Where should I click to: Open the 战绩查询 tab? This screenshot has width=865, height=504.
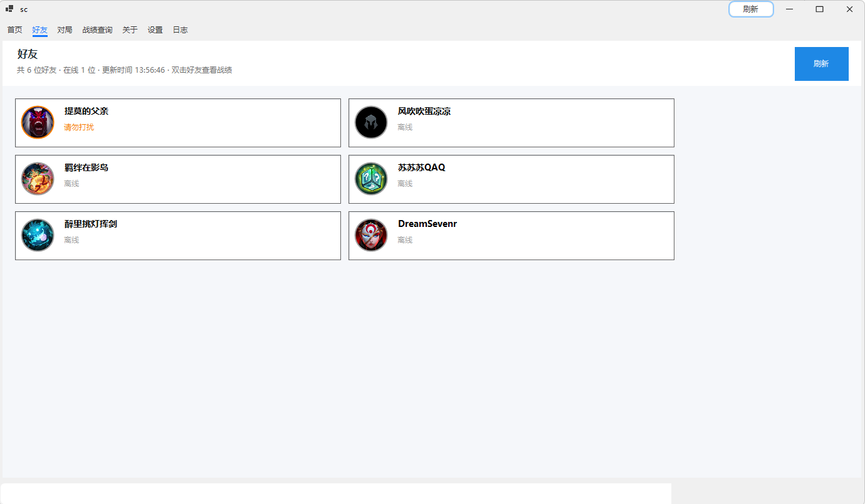[x=97, y=29]
